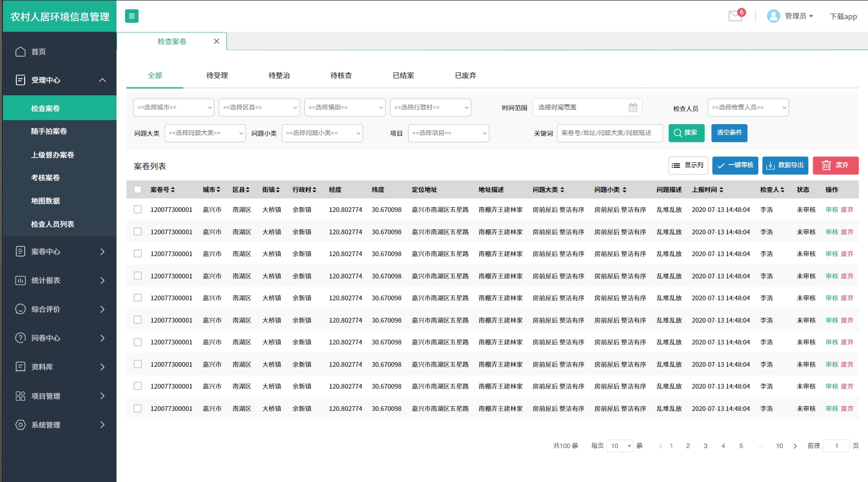The width and height of the screenshot is (868, 482).
Task: Switch to the 已废弃 tab
Action: (465, 75)
